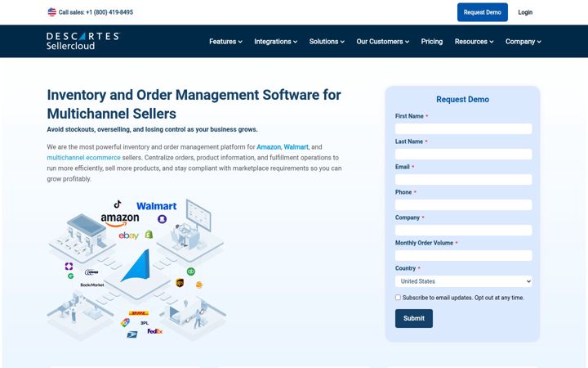Click the office desk and dashboard illustration
Screen dimensions: 588x368
(190, 230)
